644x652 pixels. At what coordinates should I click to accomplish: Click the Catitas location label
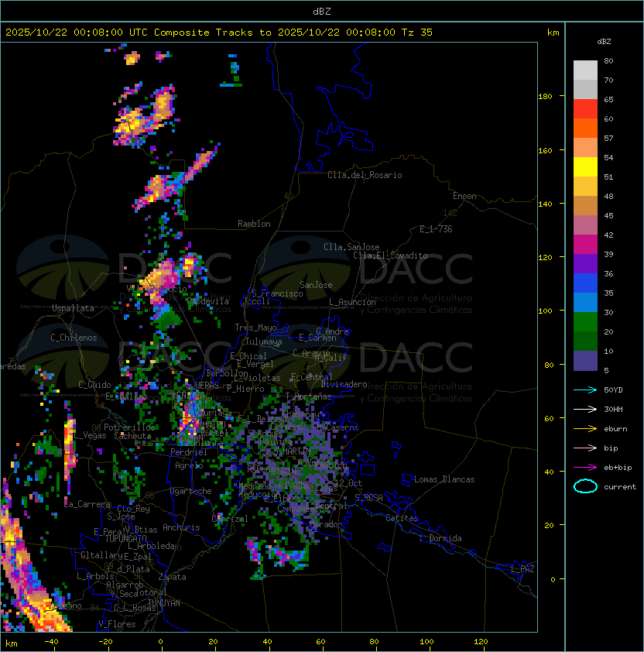(x=402, y=518)
